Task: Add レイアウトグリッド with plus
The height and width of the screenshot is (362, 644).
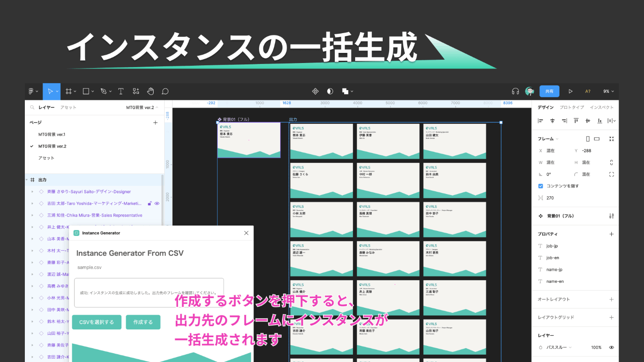Action: pos(611,317)
